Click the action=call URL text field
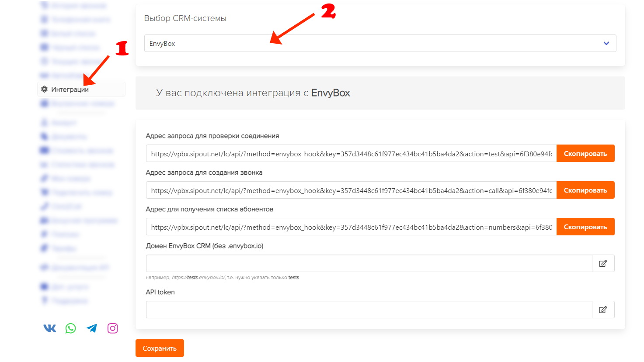The image size is (644, 362). [x=351, y=190]
